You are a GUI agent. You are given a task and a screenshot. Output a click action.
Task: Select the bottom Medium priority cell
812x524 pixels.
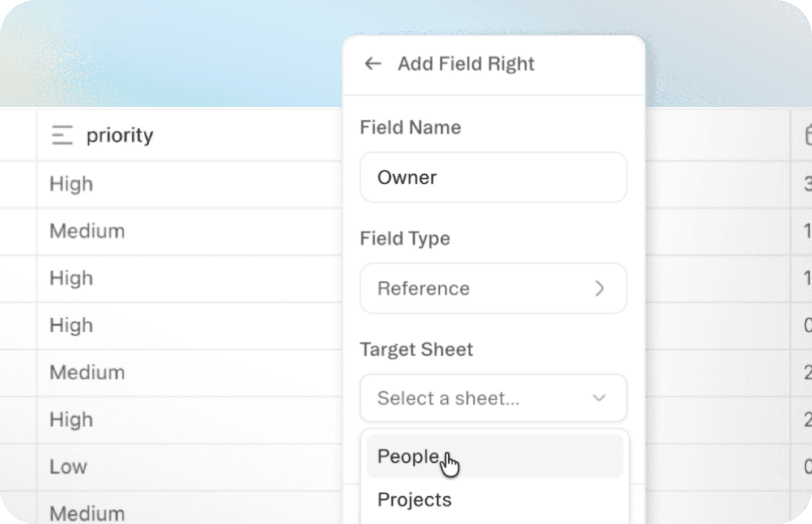(x=87, y=513)
